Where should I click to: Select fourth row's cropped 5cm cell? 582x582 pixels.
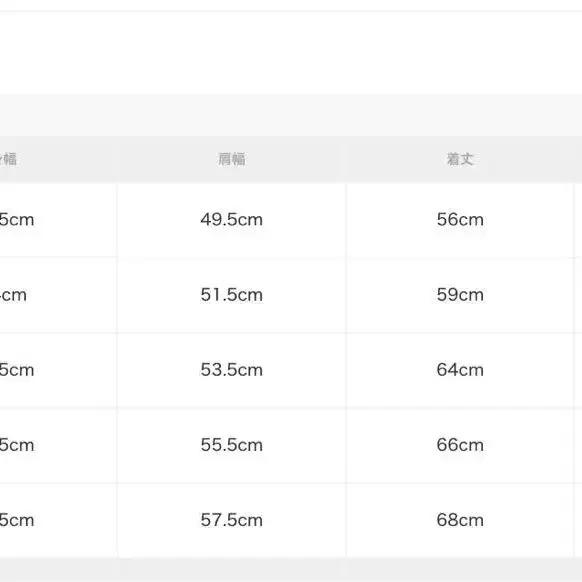click(x=58, y=445)
